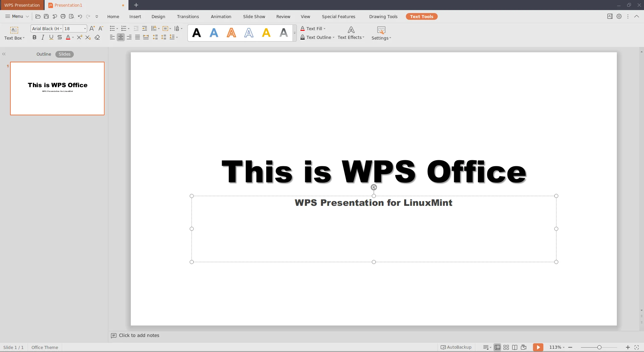Switch to the Outline tab

click(44, 54)
